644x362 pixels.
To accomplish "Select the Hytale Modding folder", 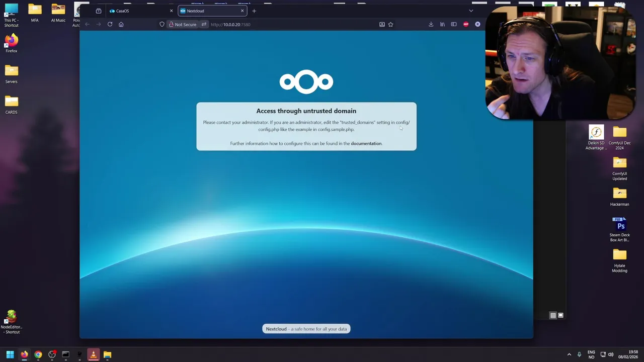I will [619, 260].
